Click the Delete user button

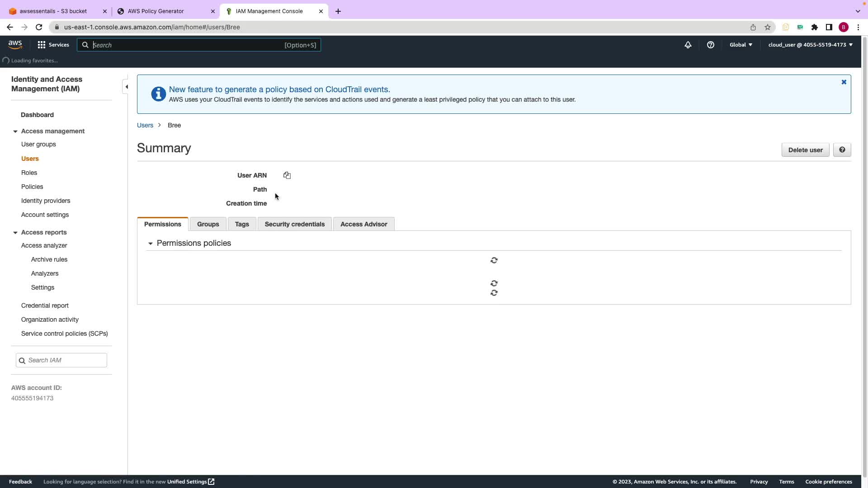[805, 150]
